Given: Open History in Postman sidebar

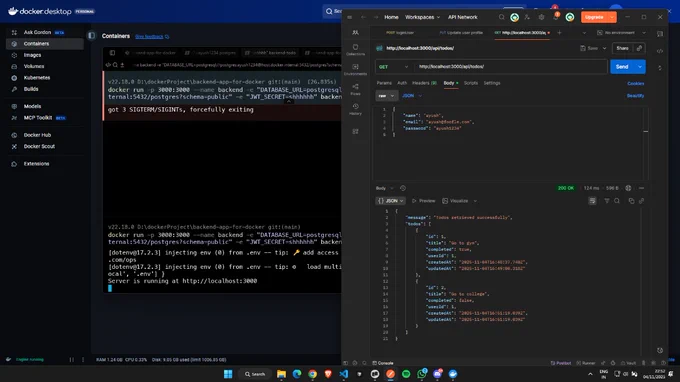Looking at the screenshot, I should (x=355, y=109).
